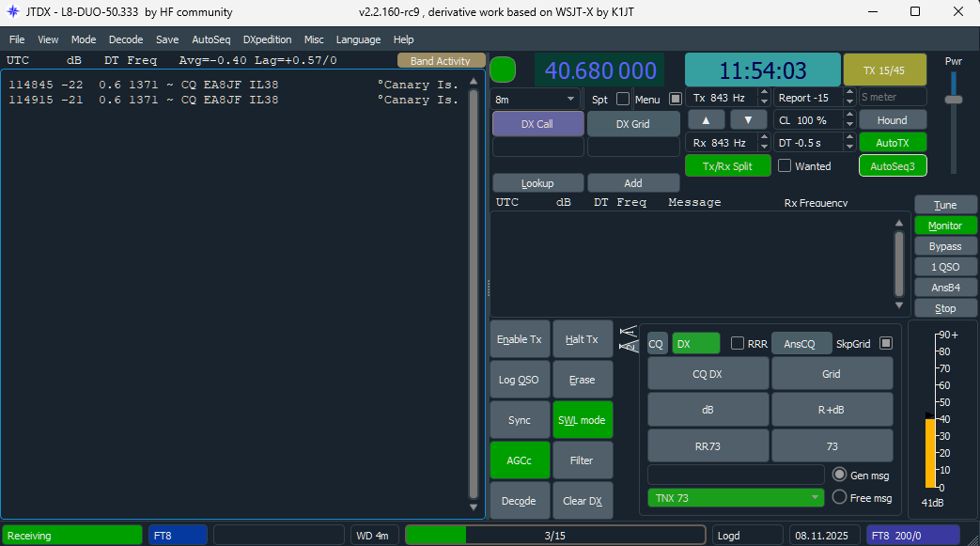The height and width of the screenshot is (546, 980).
Task: Click the Halt Tx button
Action: point(582,339)
